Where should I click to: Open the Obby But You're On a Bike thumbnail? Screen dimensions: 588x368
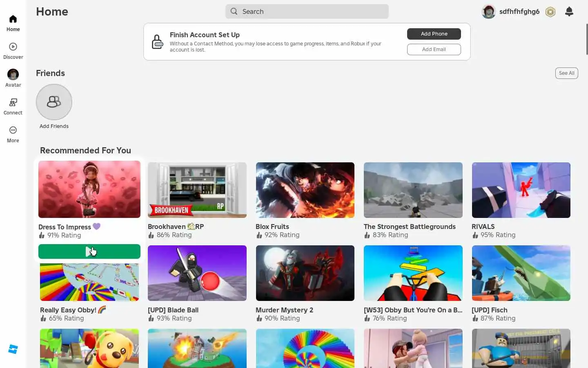pos(413,273)
